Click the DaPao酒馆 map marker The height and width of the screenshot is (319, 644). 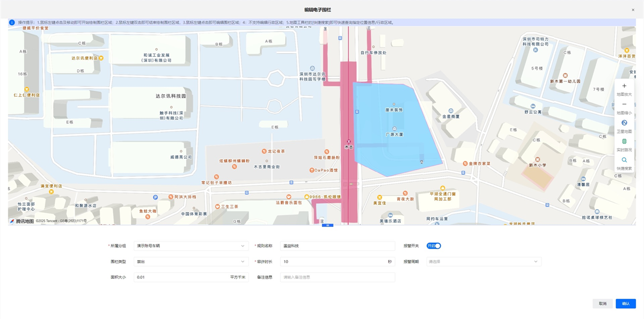pyautogui.click(x=312, y=170)
